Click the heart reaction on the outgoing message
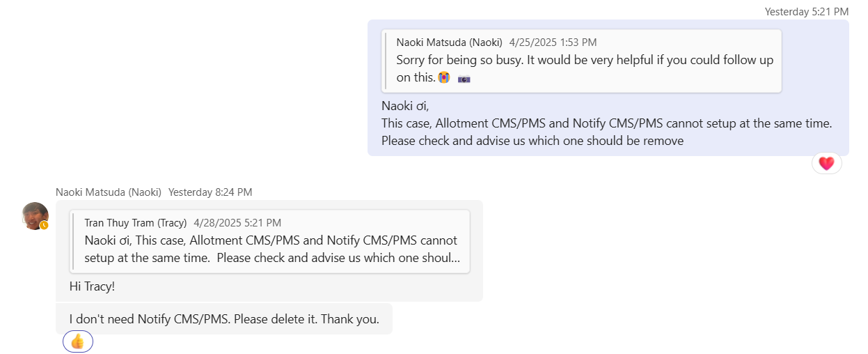The height and width of the screenshot is (354, 868). tap(826, 164)
